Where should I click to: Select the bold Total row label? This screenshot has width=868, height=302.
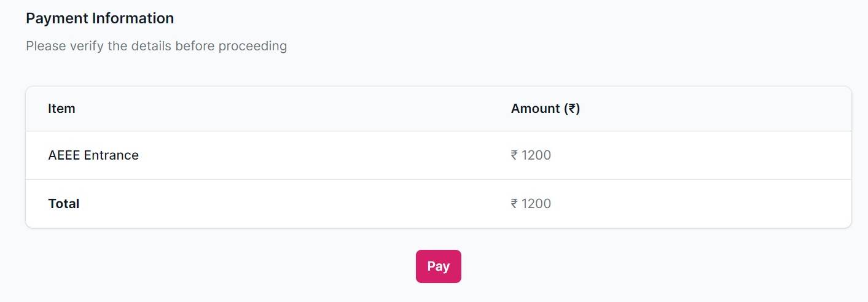tap(63, 204)
